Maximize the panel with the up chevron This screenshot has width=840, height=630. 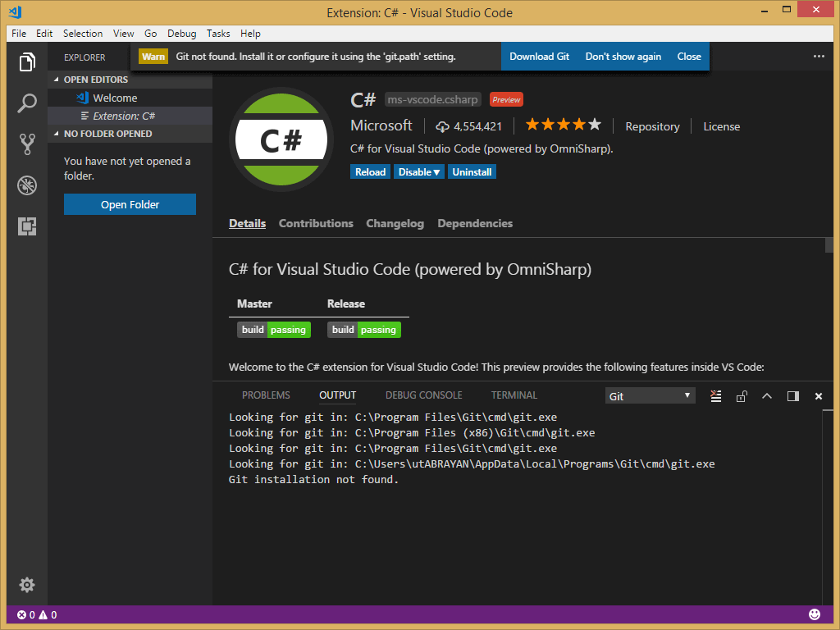pos(767,396)
